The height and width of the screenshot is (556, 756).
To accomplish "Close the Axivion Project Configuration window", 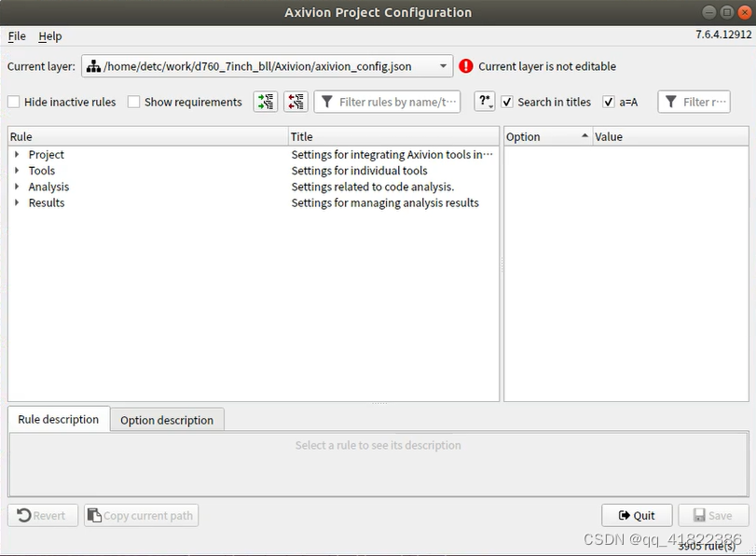I will 745,12.
